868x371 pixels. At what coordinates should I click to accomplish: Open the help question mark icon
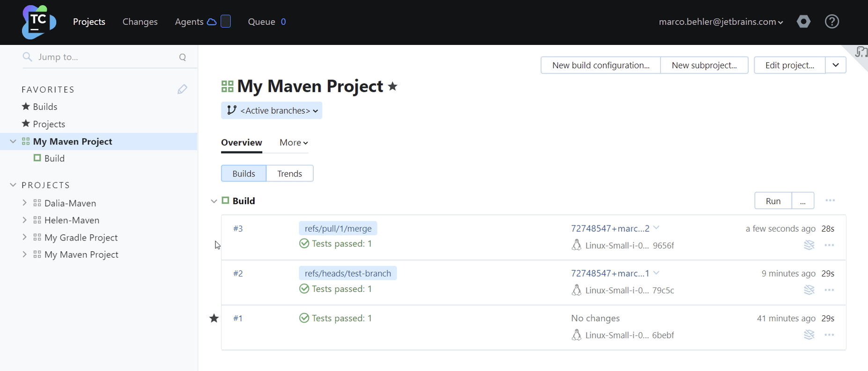pos(832,22)
